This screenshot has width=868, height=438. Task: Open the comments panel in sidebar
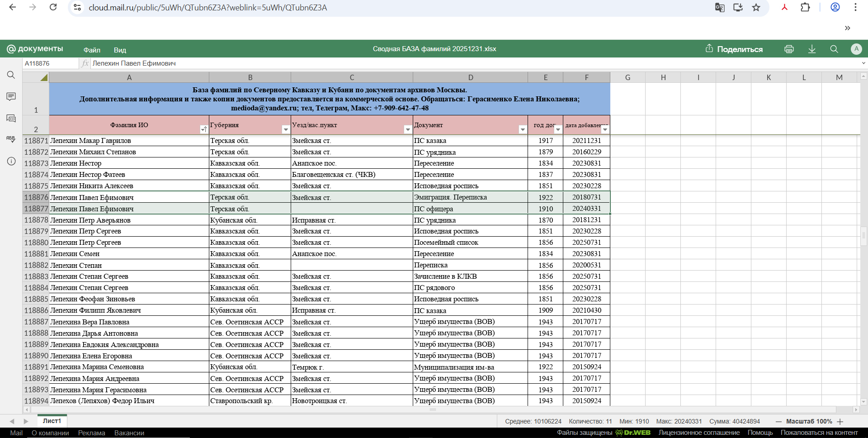click(x=11, y=96)
